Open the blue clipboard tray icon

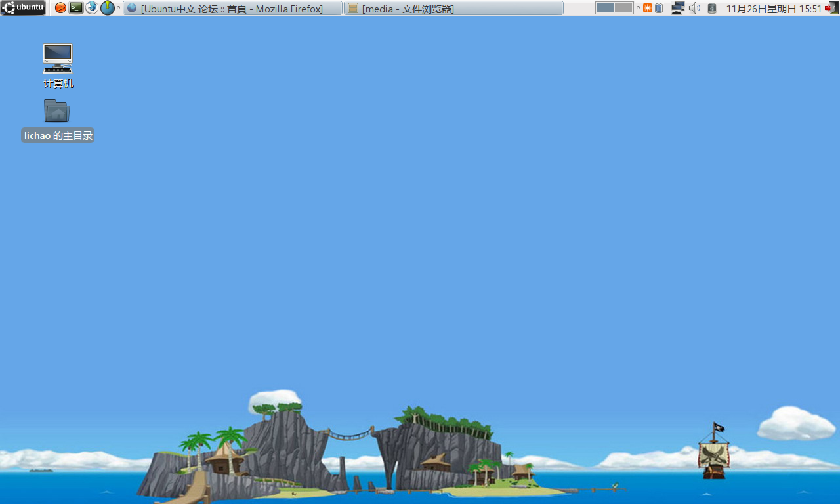tap(659, 8)
